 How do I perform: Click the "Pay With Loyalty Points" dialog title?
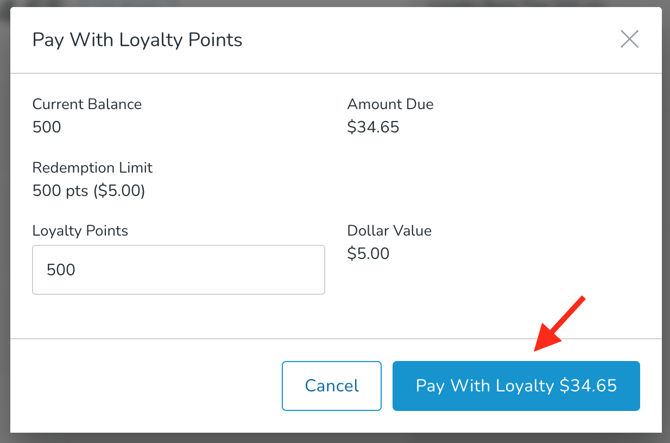137,40
